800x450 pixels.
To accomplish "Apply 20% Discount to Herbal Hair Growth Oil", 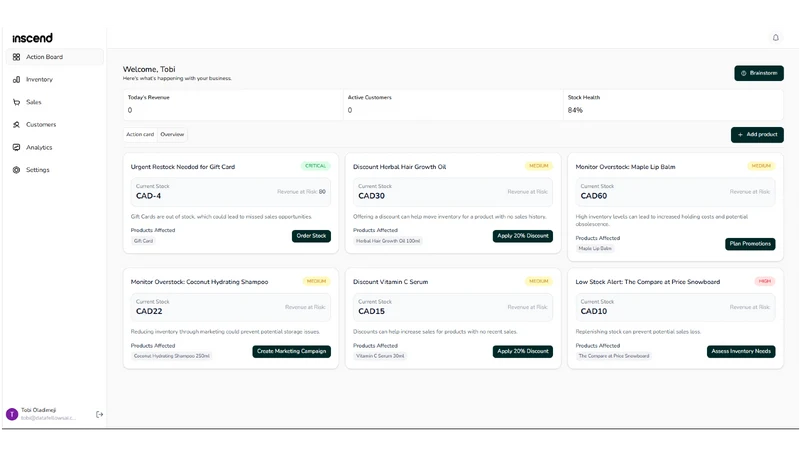I will pos(522,236).
